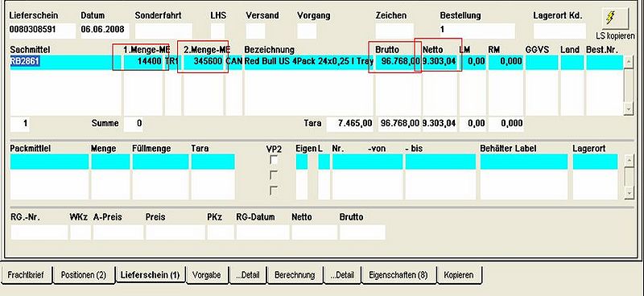Tick the third VP2 checkbox

[274, 191]
